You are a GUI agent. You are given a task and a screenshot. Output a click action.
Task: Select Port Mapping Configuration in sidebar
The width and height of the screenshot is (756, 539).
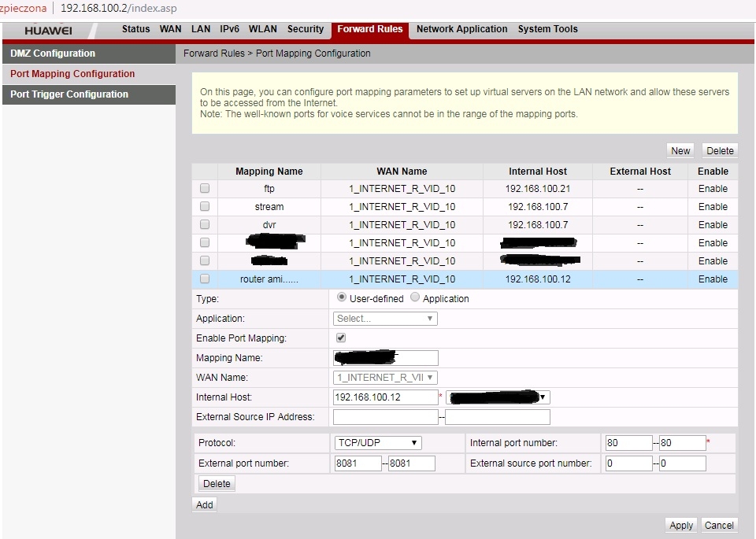(x=89, y=74)
